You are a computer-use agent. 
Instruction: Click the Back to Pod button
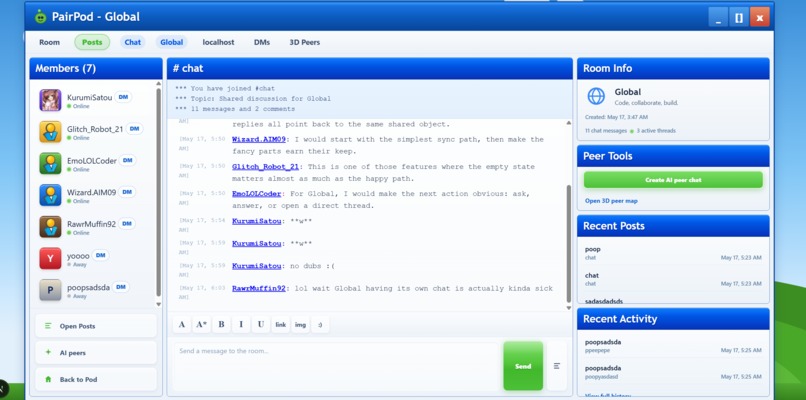pos(96,379)
